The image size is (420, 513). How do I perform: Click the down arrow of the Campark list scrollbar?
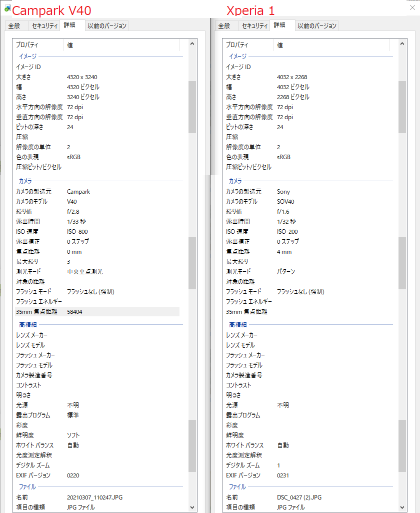point(192,506)
